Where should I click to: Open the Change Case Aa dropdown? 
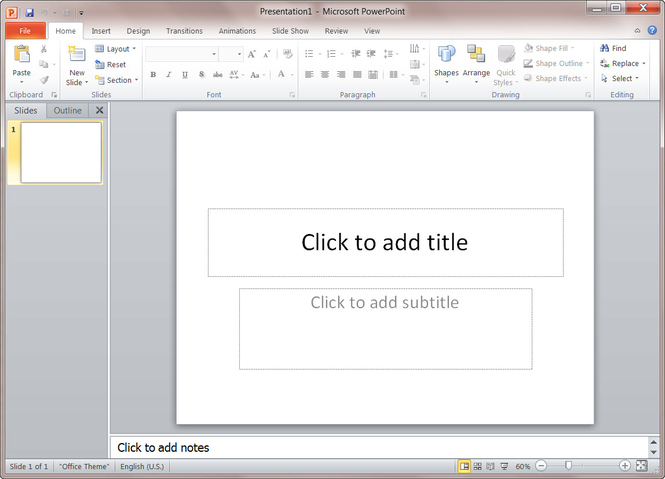click(x=257, y=75)
